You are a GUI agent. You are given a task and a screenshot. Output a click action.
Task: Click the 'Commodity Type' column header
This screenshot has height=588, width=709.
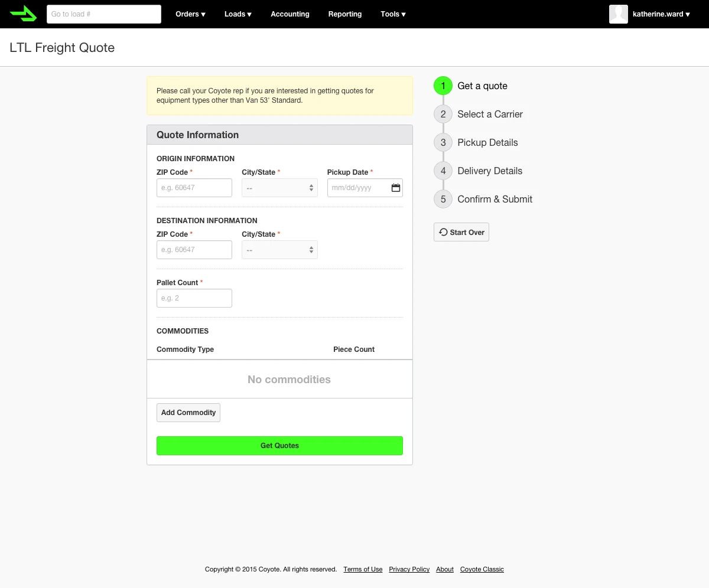(185, 349)
